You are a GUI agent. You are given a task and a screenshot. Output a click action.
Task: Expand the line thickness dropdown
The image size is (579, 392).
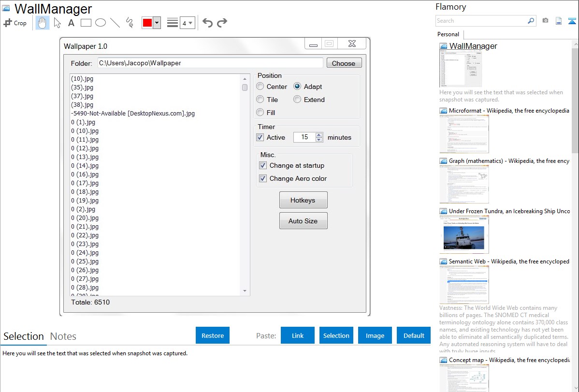point(190,23)
